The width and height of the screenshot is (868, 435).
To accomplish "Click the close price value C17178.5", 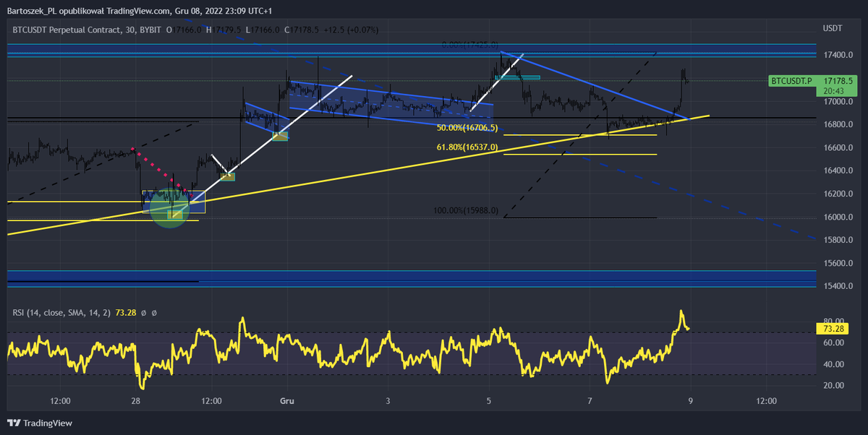I will point(303,30).
